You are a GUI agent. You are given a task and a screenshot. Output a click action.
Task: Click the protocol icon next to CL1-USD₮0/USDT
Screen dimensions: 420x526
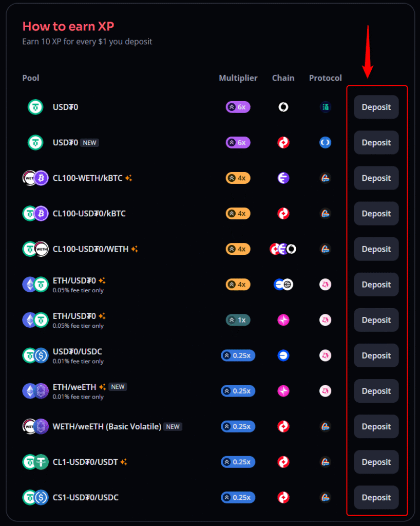[x=326, y=462]
